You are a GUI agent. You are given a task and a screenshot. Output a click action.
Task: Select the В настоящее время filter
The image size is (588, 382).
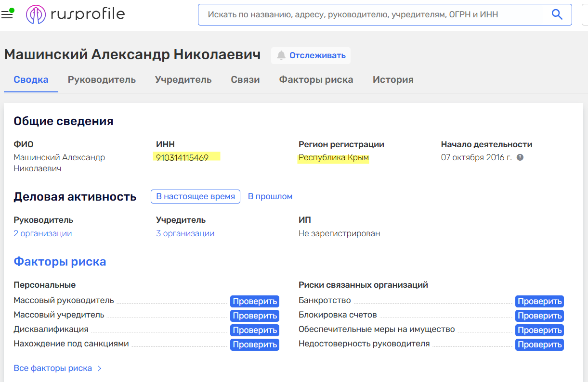coord(195,196)
